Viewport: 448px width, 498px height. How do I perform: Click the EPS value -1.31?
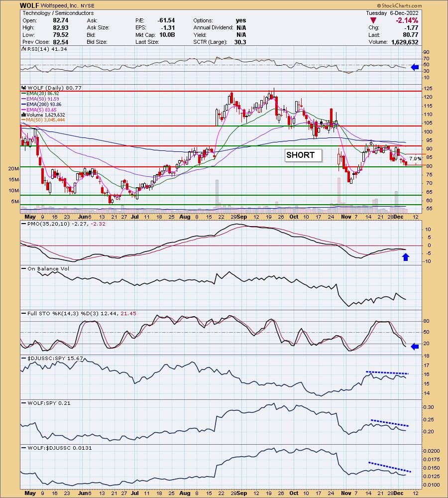click(x=168, y=27)
